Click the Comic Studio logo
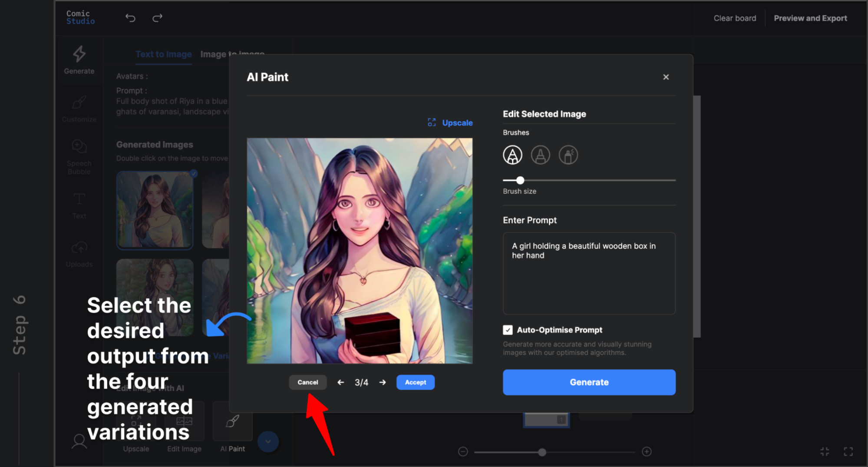 click(80, 17)
